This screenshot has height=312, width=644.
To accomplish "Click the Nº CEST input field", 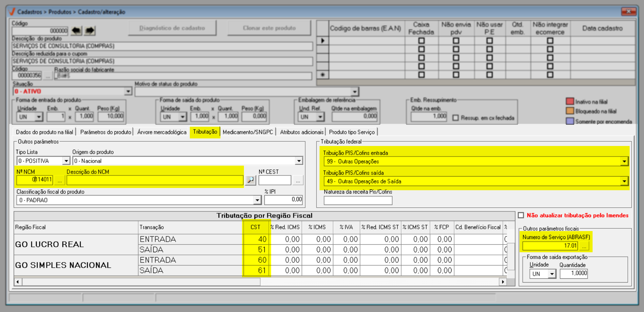I will pyautogui.click(x=275, y=180).
